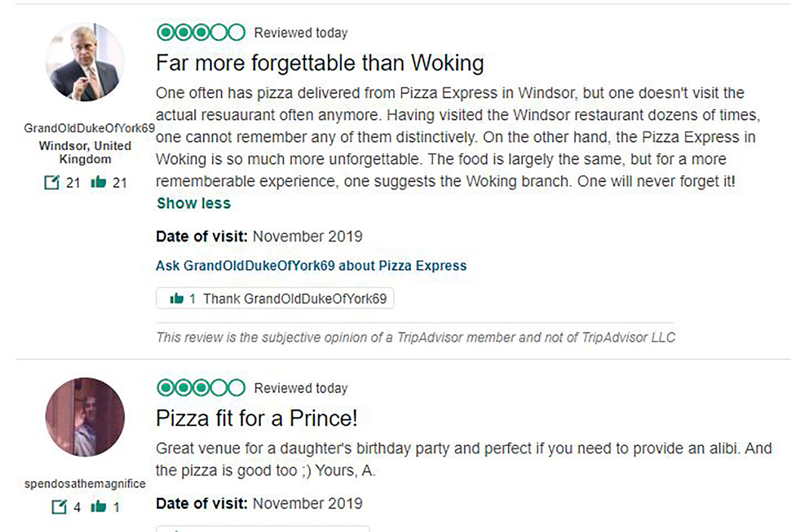Click the helpful votes thumbs-up showing 21
The height and width of the screenshot is (532, 791).
tap(98, 182)
